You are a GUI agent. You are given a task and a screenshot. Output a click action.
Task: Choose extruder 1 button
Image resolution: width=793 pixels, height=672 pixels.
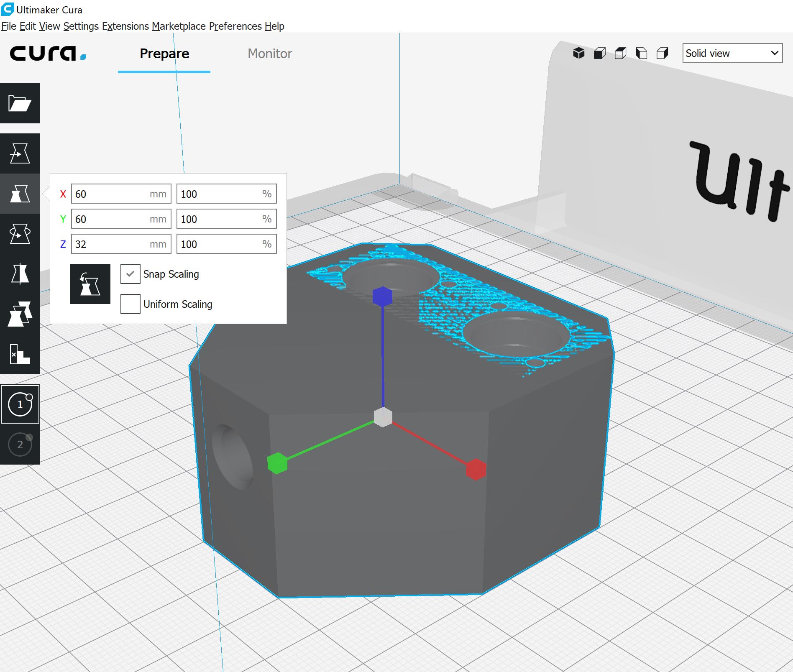point(20,404)
